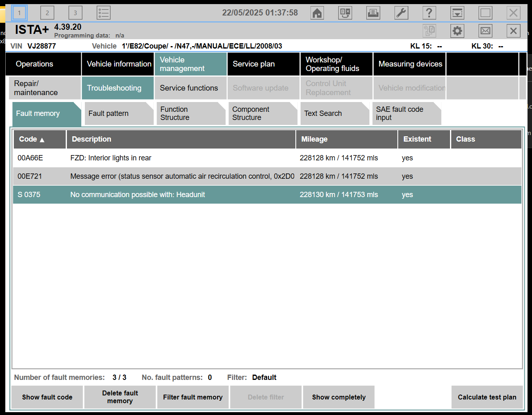The image size is (532, 415).
Task: Click the VIN value VJ28877
Action: 42,46
